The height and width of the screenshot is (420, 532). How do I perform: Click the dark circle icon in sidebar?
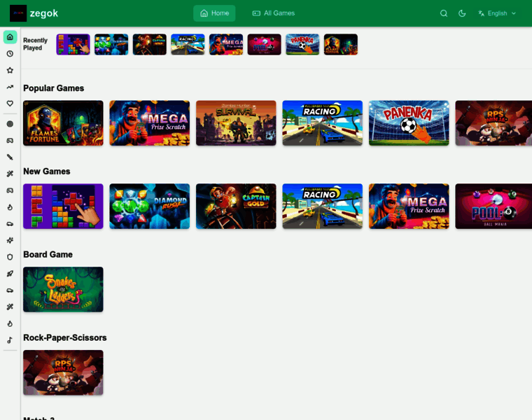pos(10,124)
